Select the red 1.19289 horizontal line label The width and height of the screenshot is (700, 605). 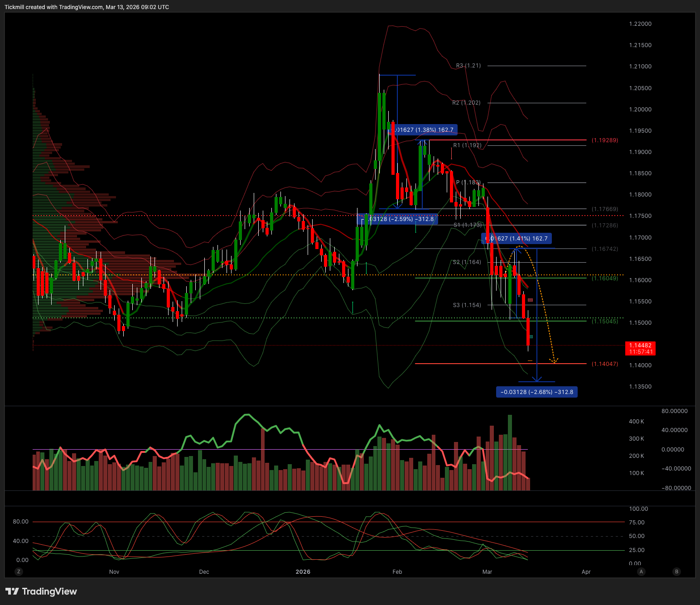[x=604, y=140]
